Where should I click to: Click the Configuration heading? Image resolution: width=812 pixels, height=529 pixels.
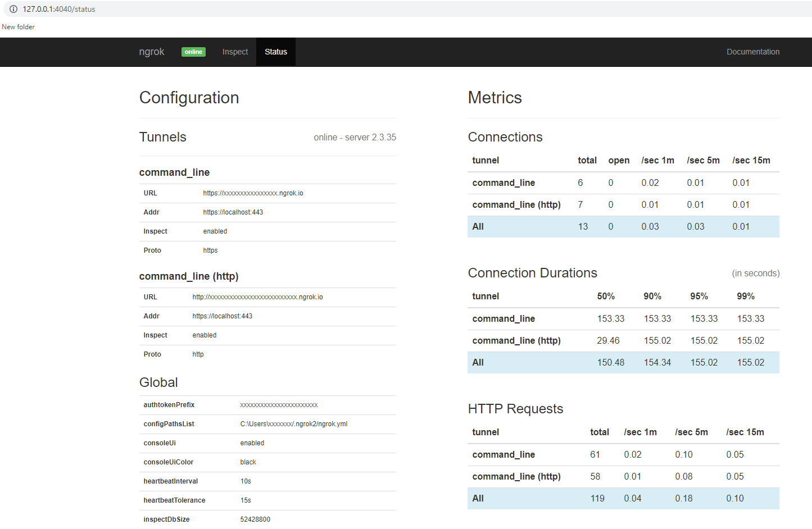point(189,98)
